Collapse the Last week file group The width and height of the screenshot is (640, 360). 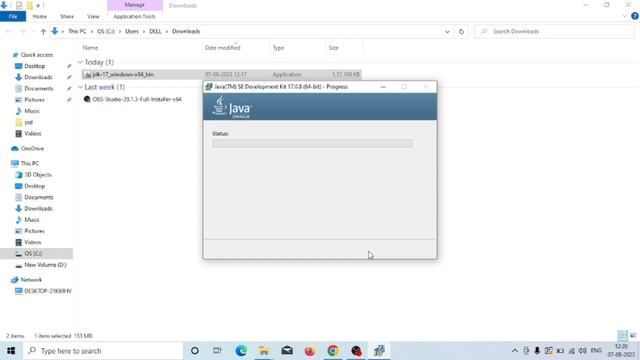click(x=80, y=87)
